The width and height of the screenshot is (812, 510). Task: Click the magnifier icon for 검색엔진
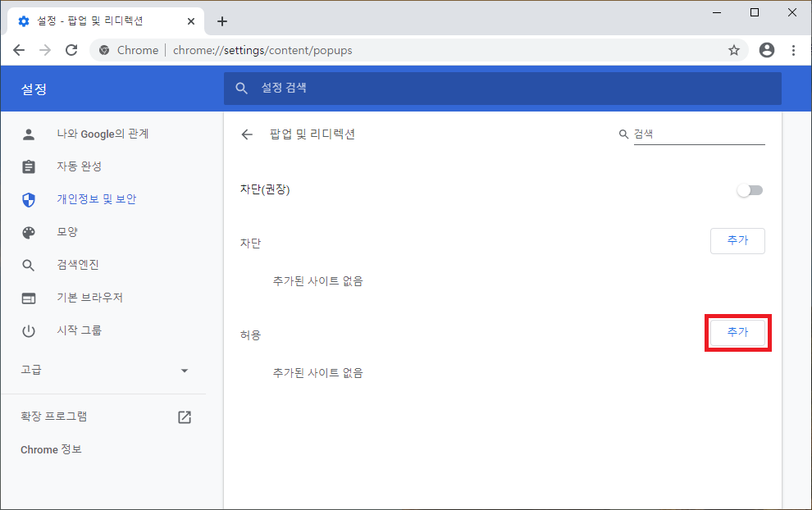click(29, 266)
